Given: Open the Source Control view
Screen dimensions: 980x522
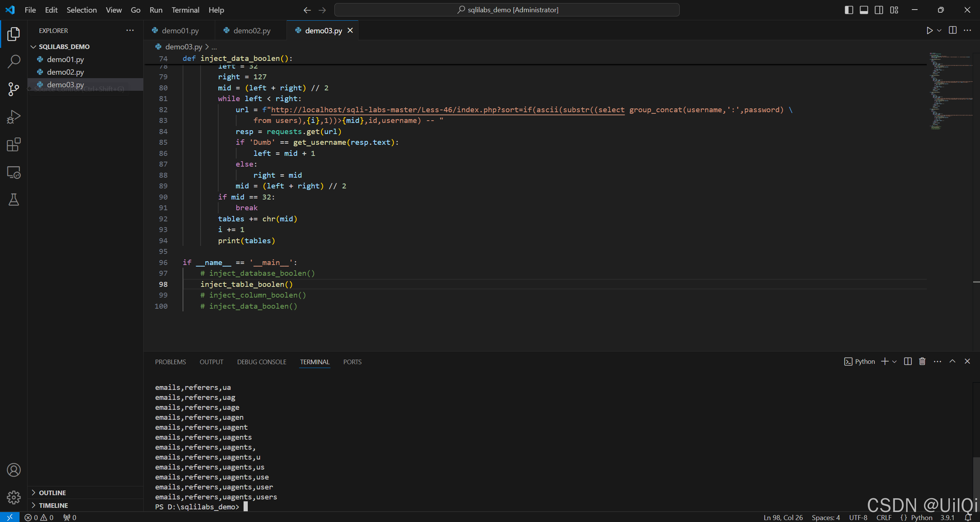Looking at the screenshot, I should (x=14, y=89).
